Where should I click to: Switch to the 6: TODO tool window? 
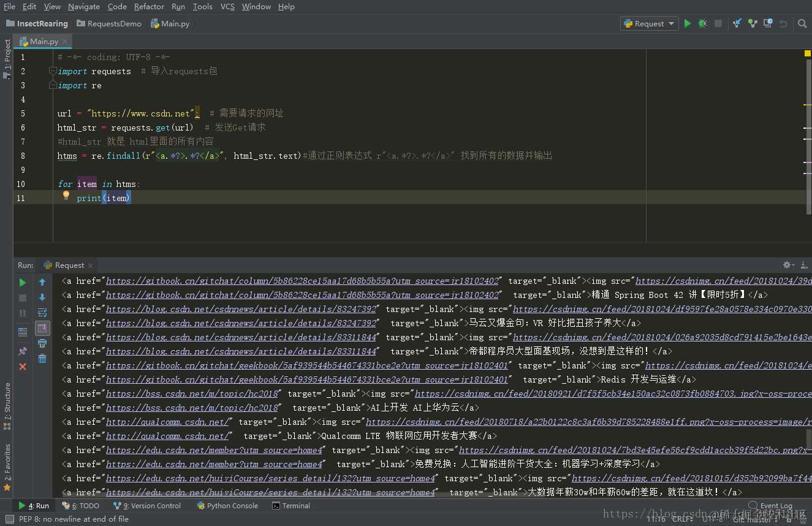81,506
